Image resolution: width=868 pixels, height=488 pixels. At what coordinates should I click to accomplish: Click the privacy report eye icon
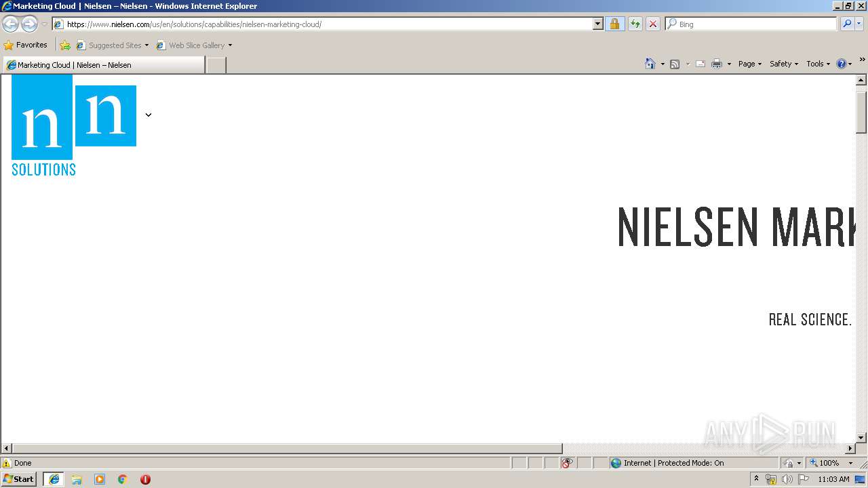pyautogui.click(x=568, y=463)
